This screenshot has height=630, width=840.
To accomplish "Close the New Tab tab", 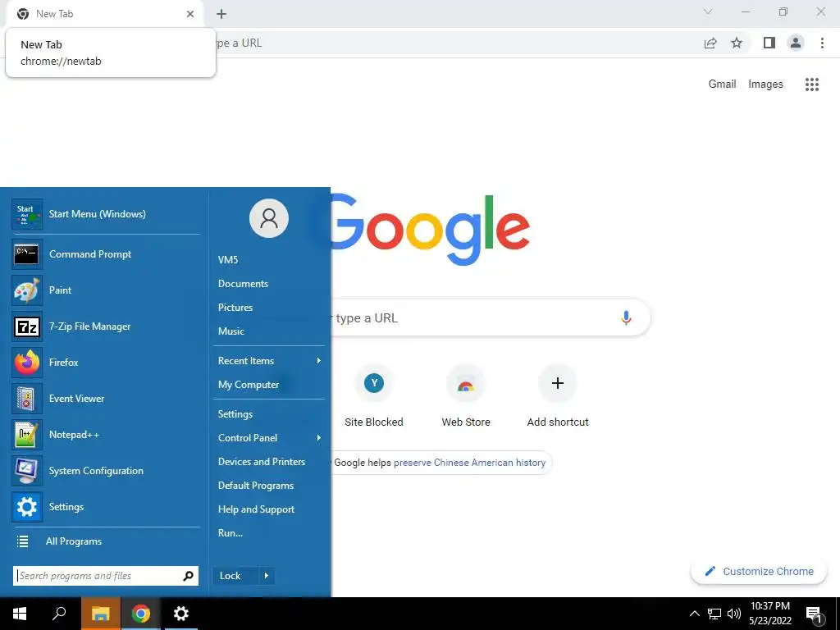I will coord(190,14).
